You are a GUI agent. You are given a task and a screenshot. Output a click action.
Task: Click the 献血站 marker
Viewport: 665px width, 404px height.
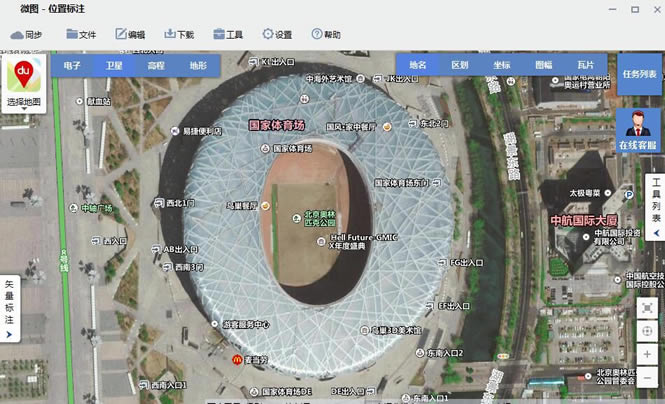[x=79, y=101]
